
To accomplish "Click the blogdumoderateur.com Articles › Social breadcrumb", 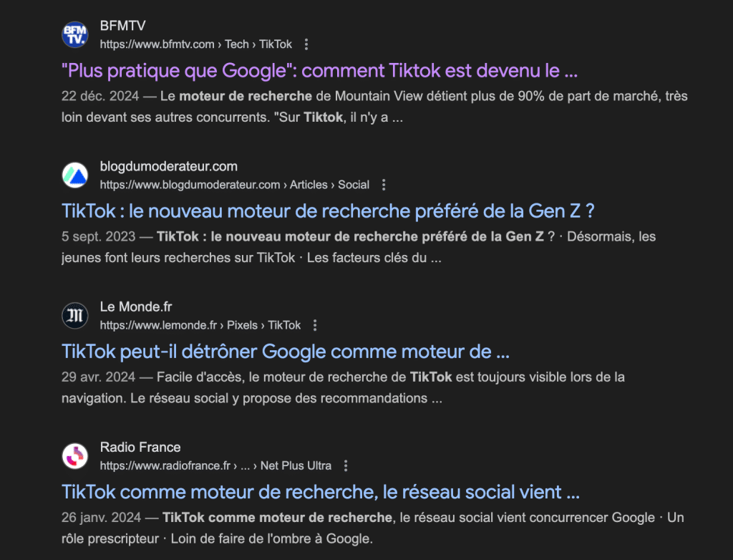I will [x=234, y=185].
